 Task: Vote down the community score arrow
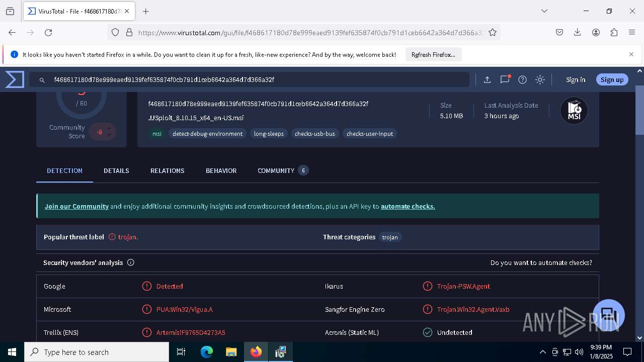click(x=109, y=135)
